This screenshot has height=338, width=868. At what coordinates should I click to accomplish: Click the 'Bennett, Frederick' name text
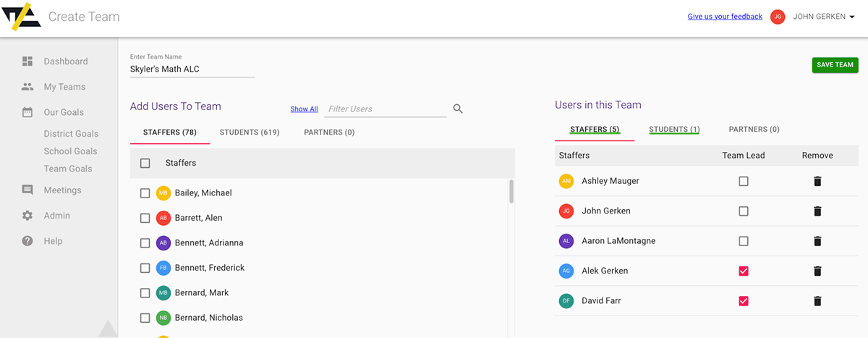tap(210, 268)
